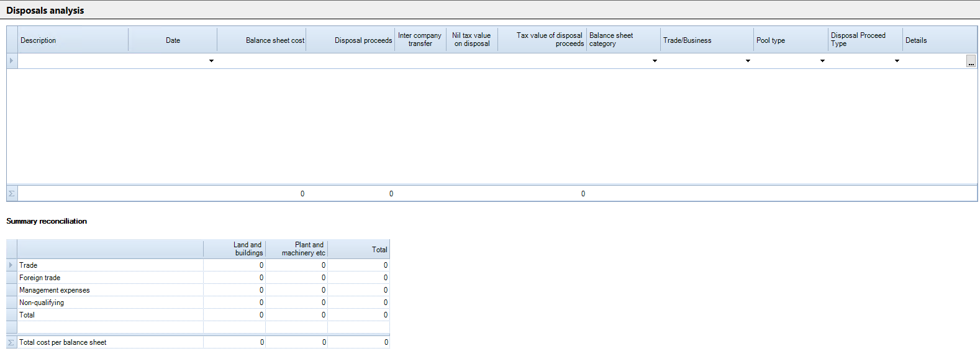Click the Summary reconciliation heading
980x351 pixels.
pyautogui.click(x=47, y=221)
